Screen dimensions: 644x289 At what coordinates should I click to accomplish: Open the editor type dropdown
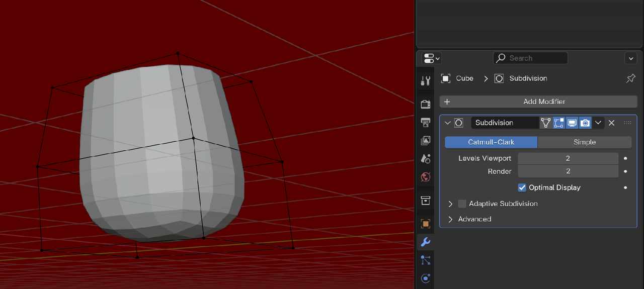[x=432, y=58]
